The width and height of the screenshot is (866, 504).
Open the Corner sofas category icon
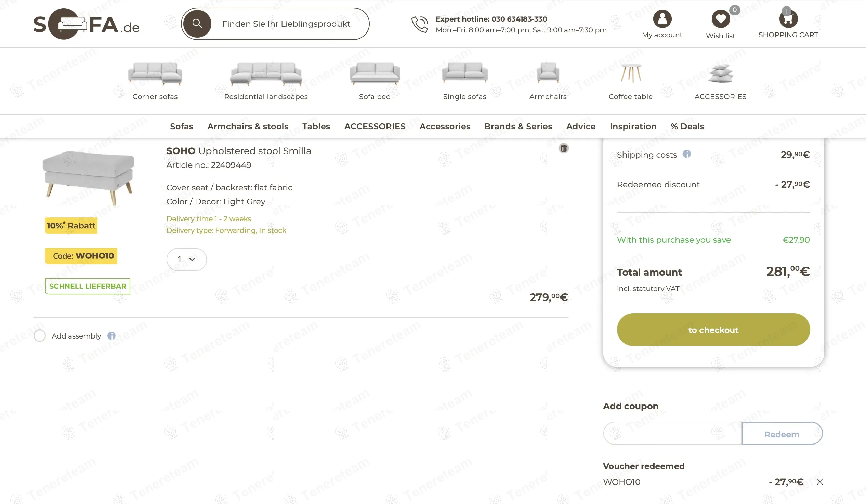pos(155,74)
